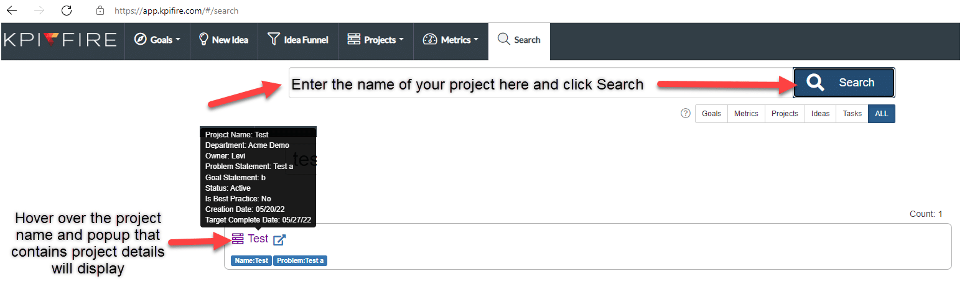The image size is (980, 284).
Task: Expand the Metrics dropdown menu
Action: pyautogui.click(x=451, y=40)
